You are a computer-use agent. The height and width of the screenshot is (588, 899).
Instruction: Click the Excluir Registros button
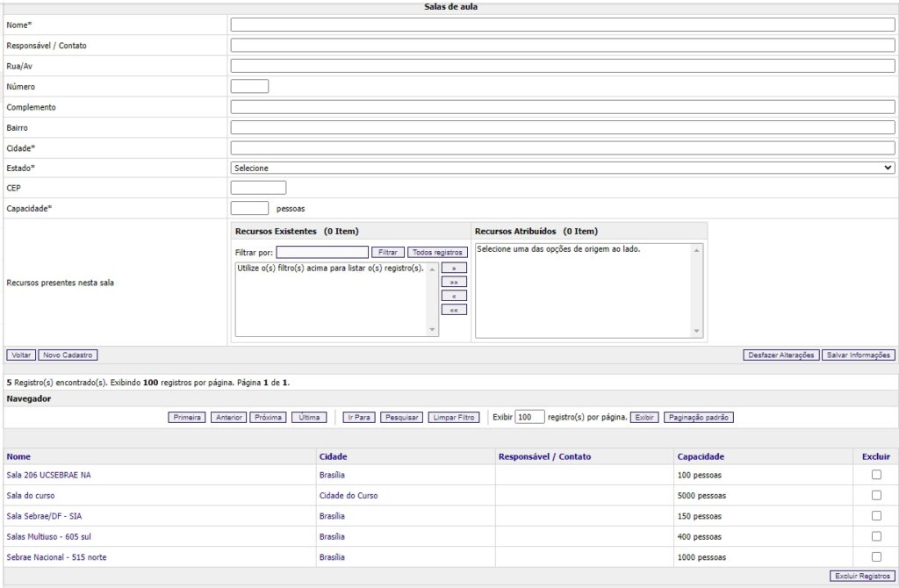click(x=862, y=576)
